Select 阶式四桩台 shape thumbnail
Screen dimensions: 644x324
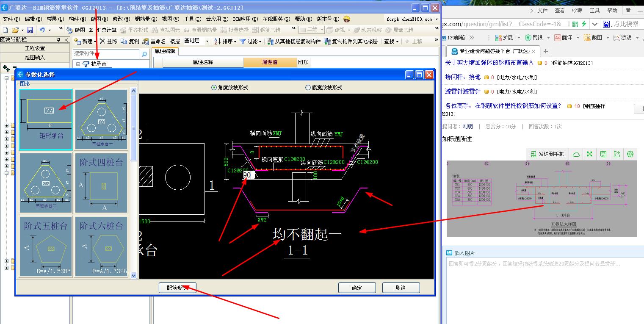click(x=101, y=183)
